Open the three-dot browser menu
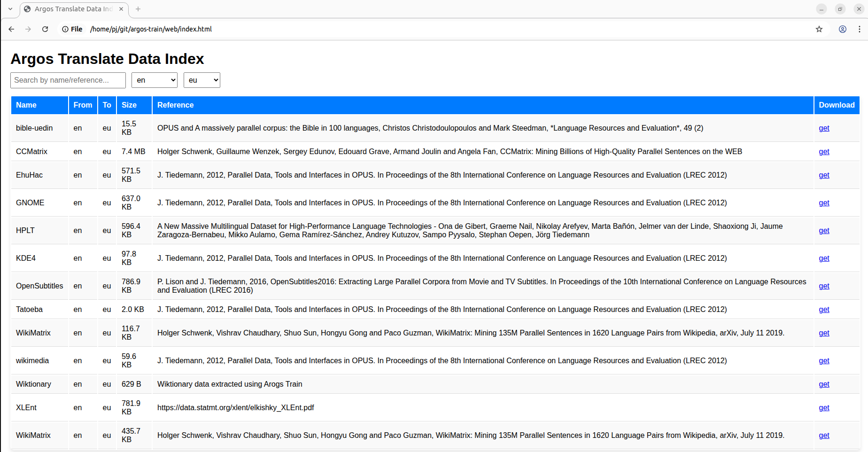Viewport: 868px width, 452px height. pyautogui.click(x=860, y=29)
